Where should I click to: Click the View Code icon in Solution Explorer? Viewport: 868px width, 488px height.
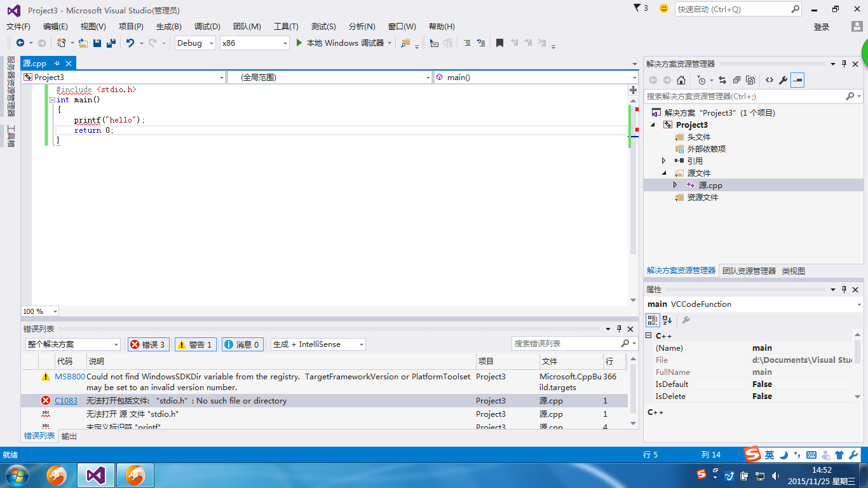(x=770, y=80)
